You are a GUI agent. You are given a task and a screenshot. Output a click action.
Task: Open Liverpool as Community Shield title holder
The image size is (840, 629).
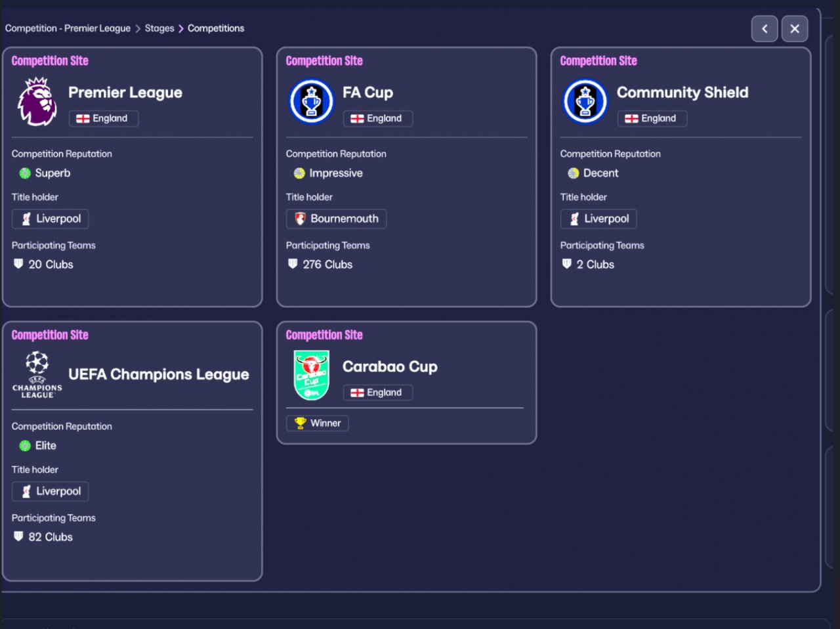(x=598, y=219)
